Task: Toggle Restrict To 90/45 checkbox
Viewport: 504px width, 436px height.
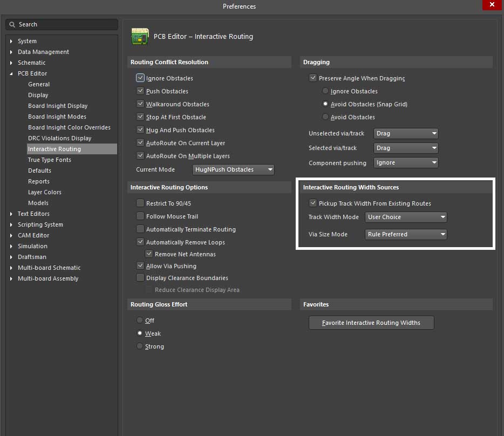Action: (140, 203)
